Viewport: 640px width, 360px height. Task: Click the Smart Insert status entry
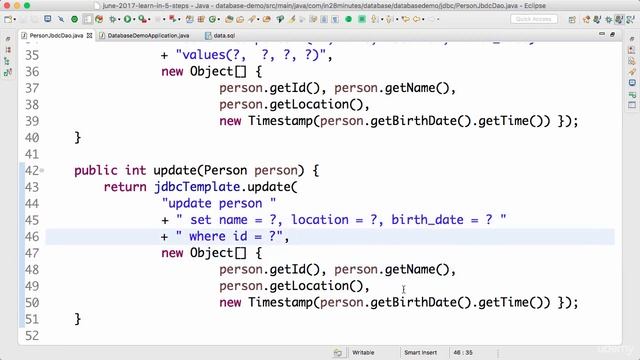click(x=420, y=352)
